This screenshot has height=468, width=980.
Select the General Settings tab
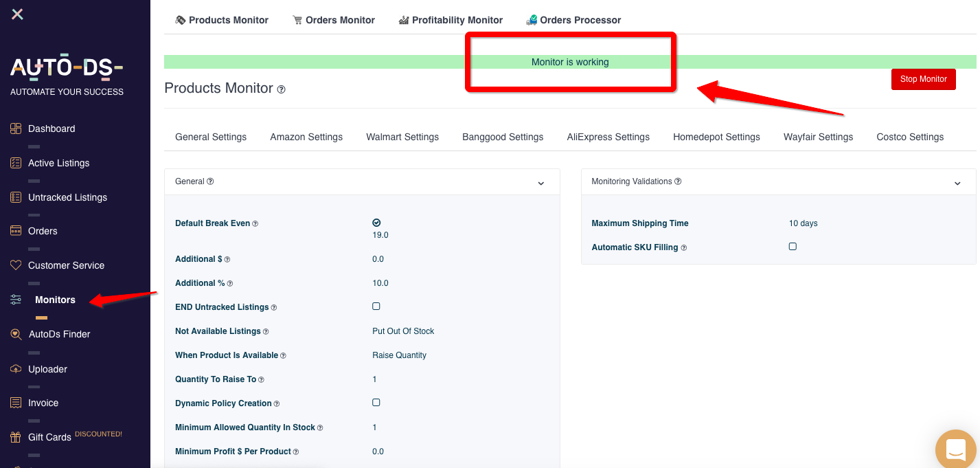tap(211, 137)
